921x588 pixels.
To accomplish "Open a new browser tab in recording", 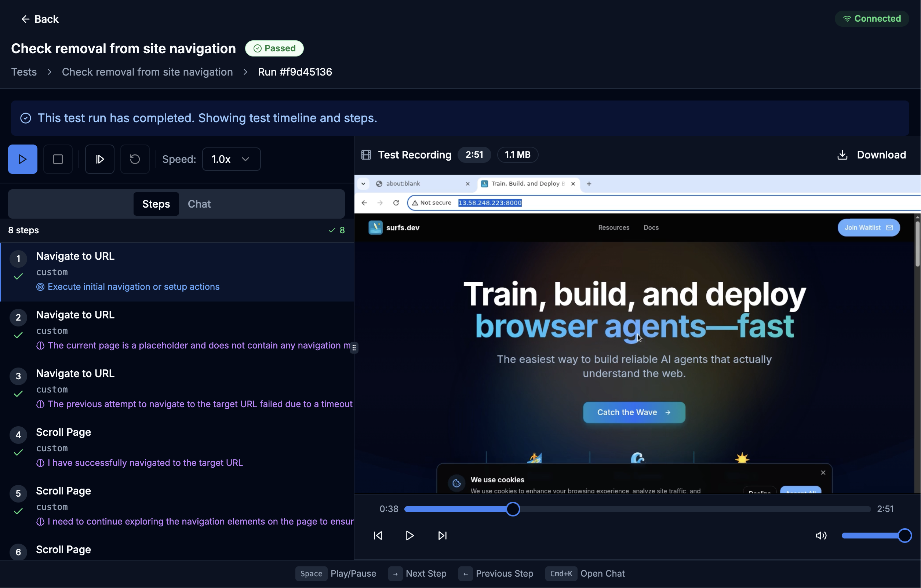I will [589, 184].
